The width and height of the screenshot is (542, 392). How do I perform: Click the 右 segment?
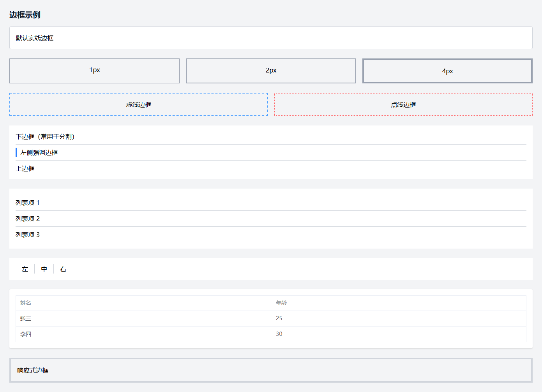click(63, 269)
